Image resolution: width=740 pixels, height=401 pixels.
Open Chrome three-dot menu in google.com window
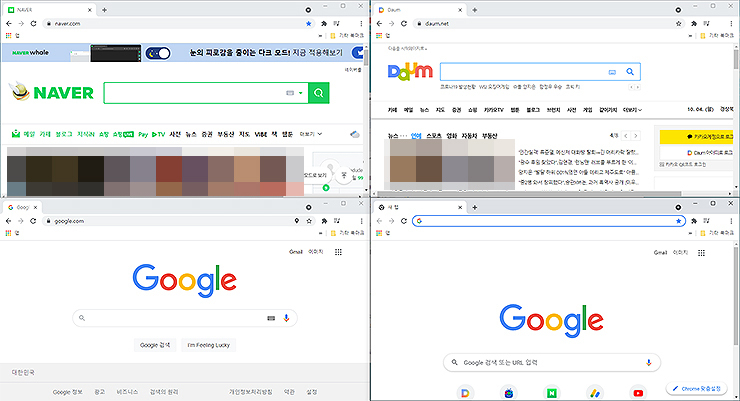click(361, 221)
